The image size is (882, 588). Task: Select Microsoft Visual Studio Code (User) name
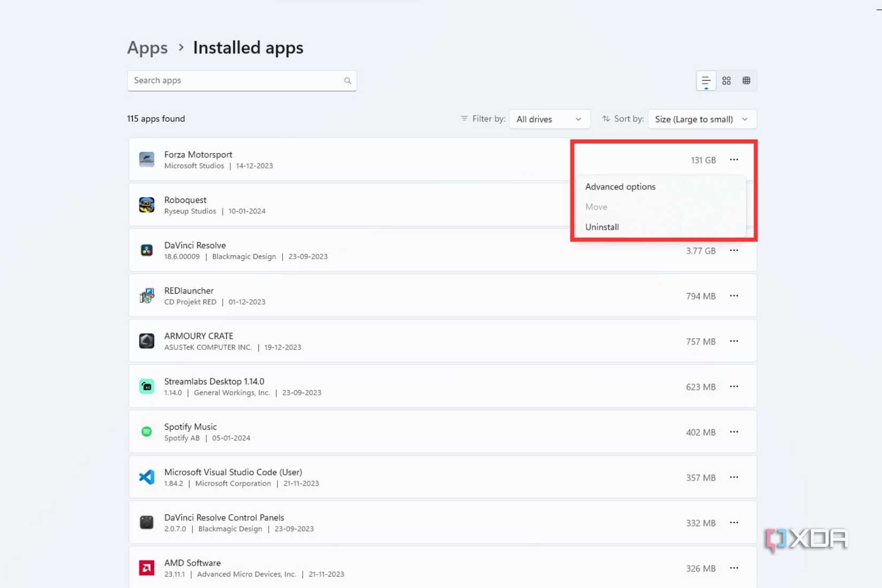[x=233, y=473]
